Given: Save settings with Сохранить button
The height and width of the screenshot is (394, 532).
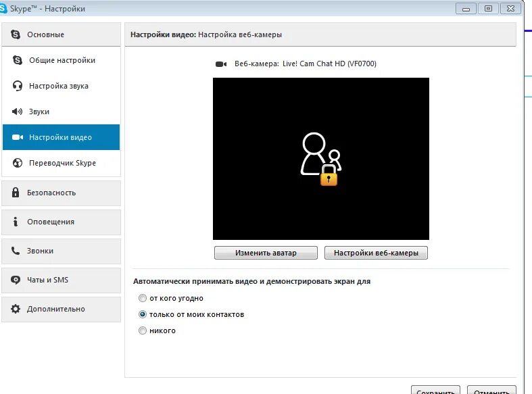Looking at the screenshot, I should pos(435,390).
